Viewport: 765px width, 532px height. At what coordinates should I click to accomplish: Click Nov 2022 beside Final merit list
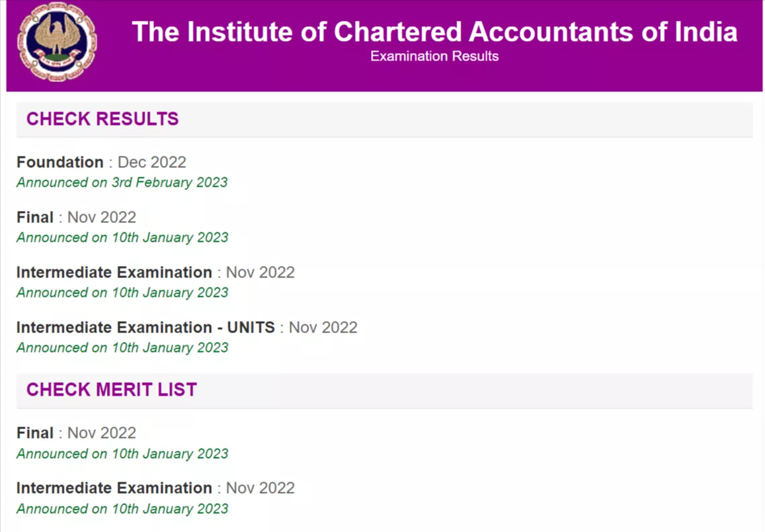102,433
